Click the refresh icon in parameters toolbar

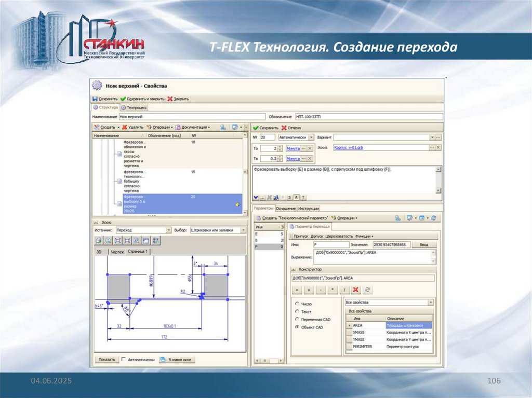click(434, 218)
